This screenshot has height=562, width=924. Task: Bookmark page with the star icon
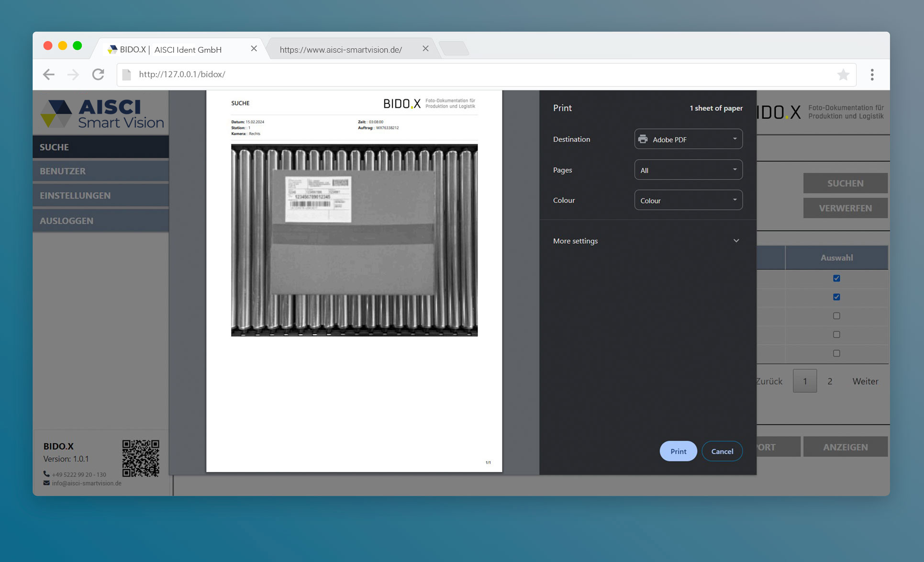(x=843, y=74)
